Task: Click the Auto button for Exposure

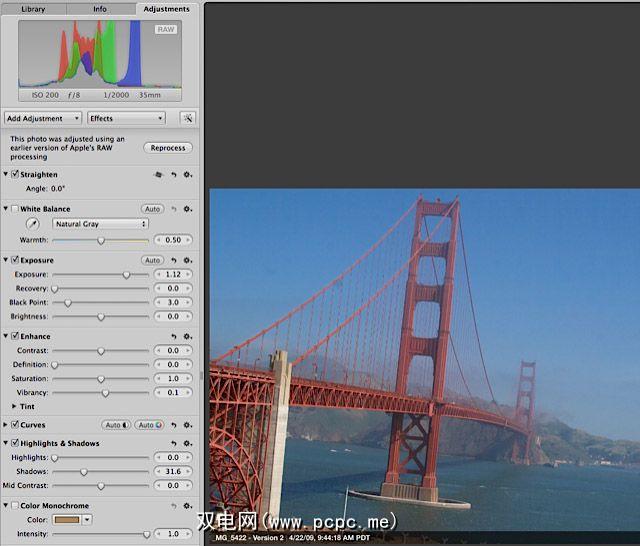Action: pyautogui.click(x=152, y=260)
